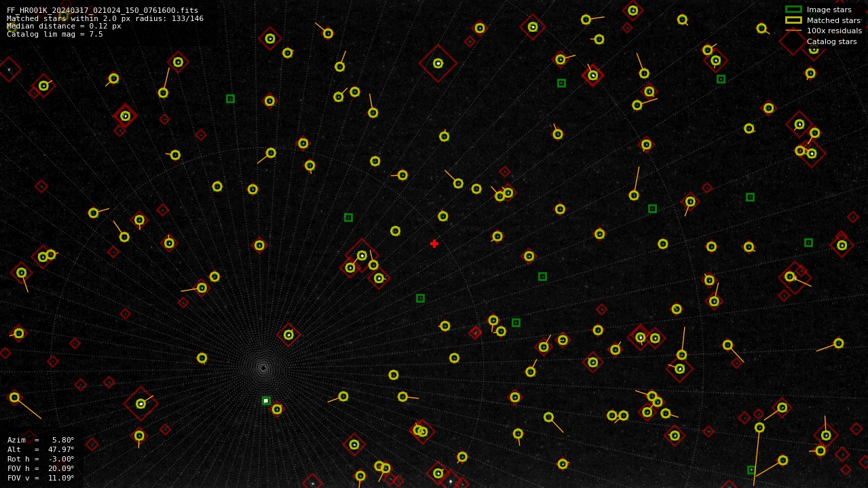Click the white-filled green image star square
This screenshot has width=868, height=488.
[x=266, y=401]
